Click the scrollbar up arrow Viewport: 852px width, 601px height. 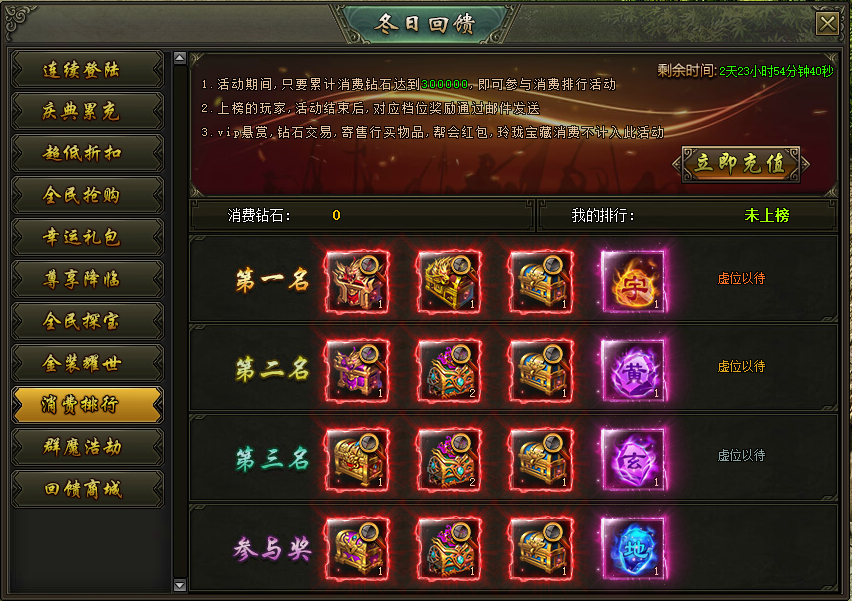[x=180, y=58]
